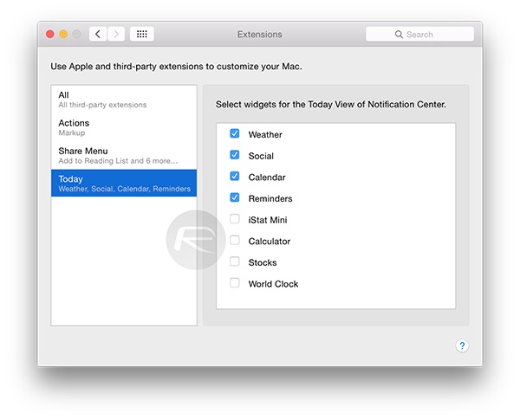Open help with the question mark button
Image resolution: width=520 pixels, height=420 pixels.
coord(462,346)
